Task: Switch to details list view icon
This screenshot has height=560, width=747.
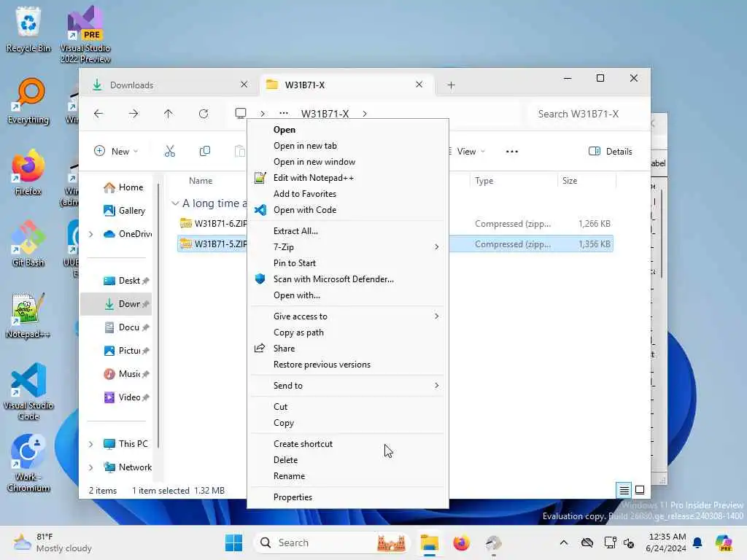Action: click(624, 490)
